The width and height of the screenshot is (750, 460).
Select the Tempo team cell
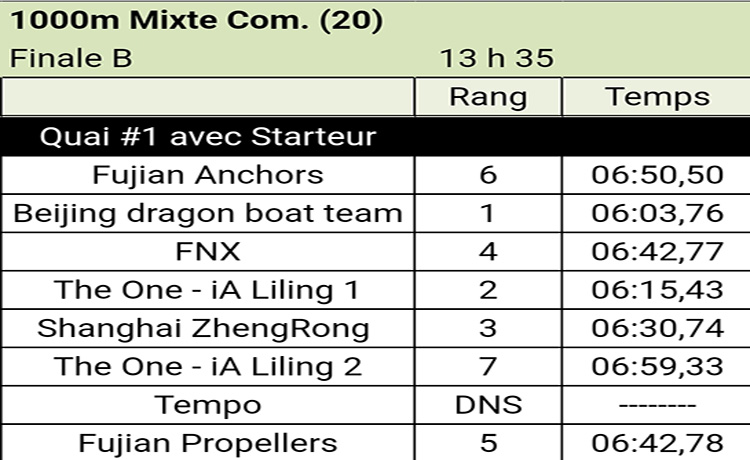click(208, 404)
